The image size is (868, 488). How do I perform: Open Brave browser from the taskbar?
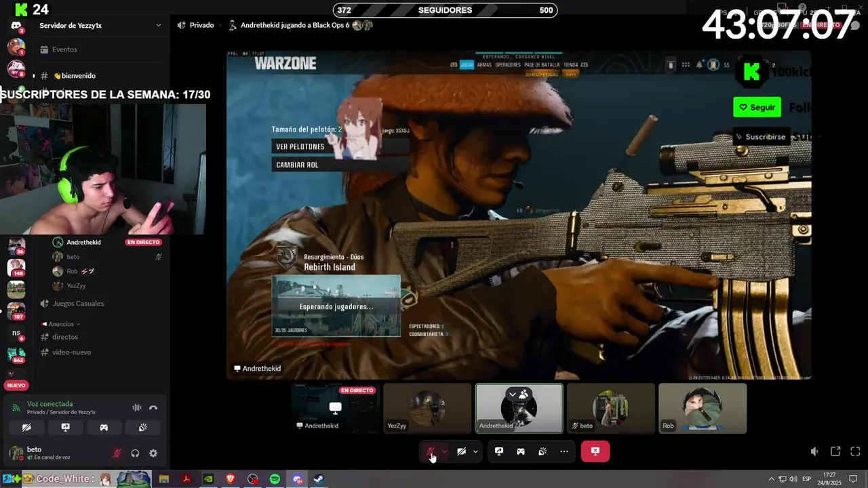tap(231, 479)
